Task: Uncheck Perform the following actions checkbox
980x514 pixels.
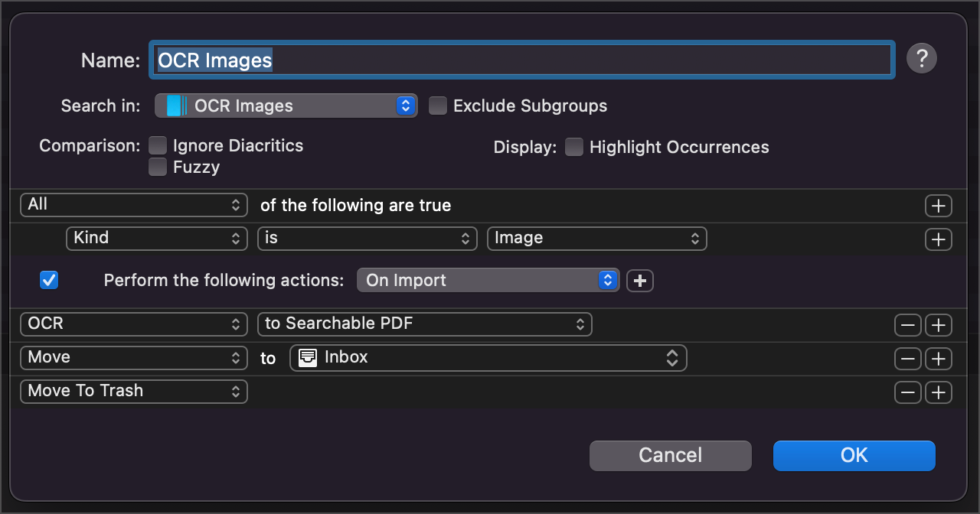Action: 49,280
